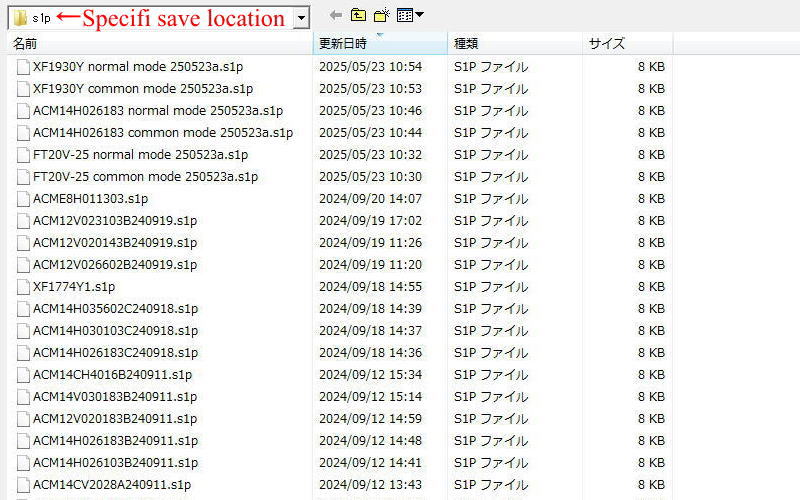Select file name ACM14H026183 normal mode 250523a.s1p
The width and height of the screenshot is (800, 500).
(x=158, y=111)
